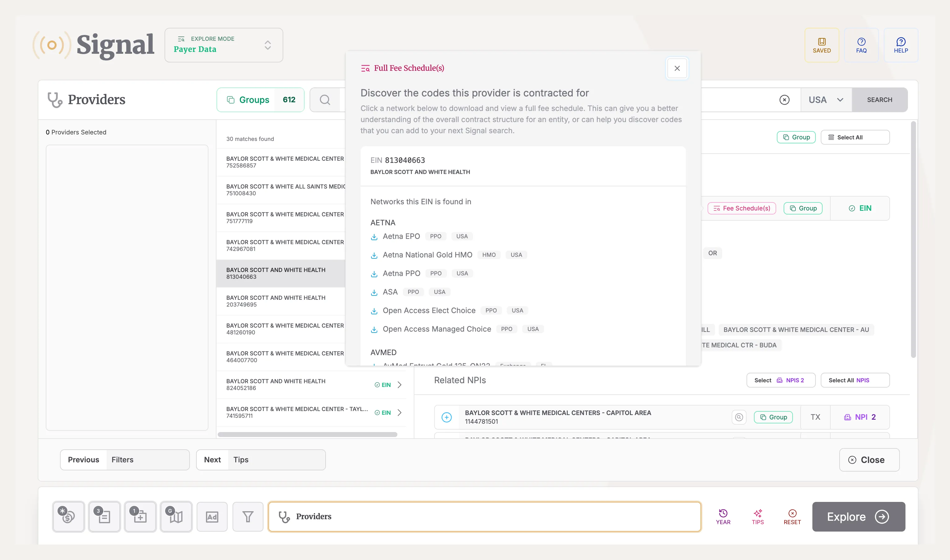Screen dimensions: 950x560
Task: Click the map icon with G badge
Action: coord(176,517)
